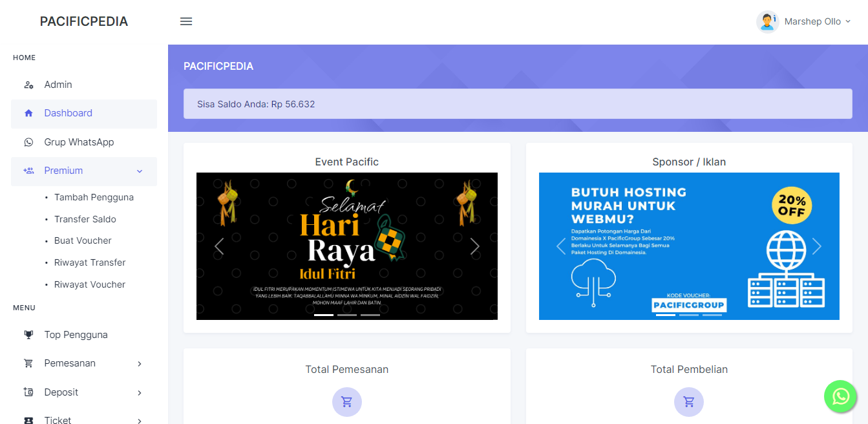This screenshot has width=868, height=424.
Task: Open the Marshep Ollo account dropdown arrow
Action: tap(848, 21)
